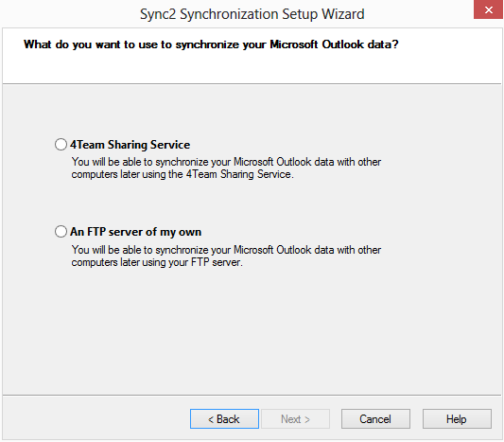Click the line mentioning the 4Team Sharing Service later
The width and height of the screenshot is (504, 442).
click(x=182, y=174)
